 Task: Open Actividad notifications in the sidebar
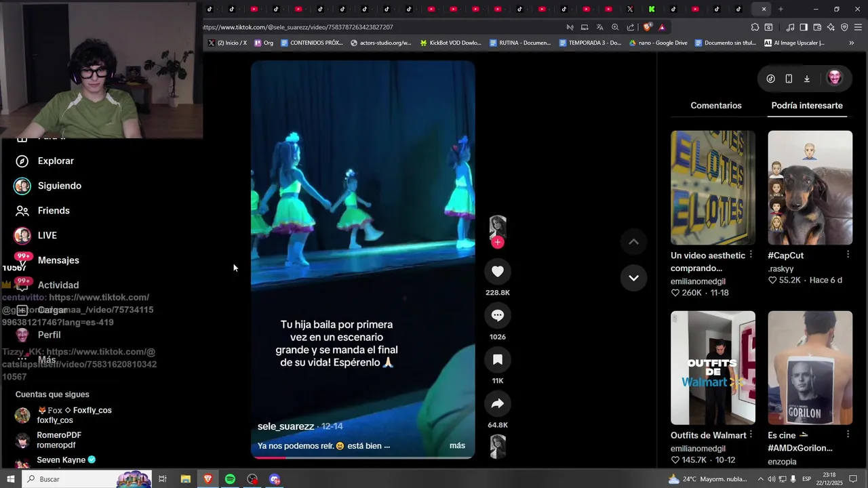[47, 285]
